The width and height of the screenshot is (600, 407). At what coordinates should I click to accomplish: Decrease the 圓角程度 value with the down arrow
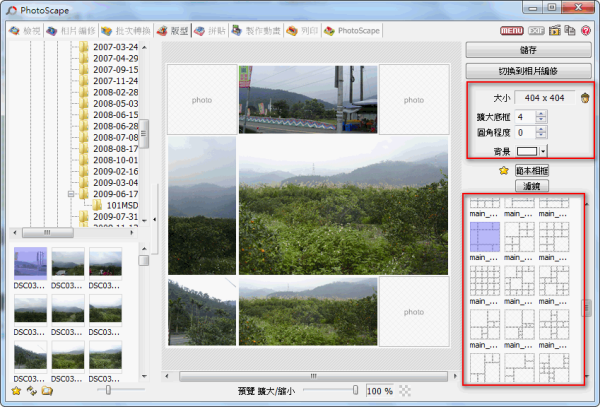coord(541,135)
